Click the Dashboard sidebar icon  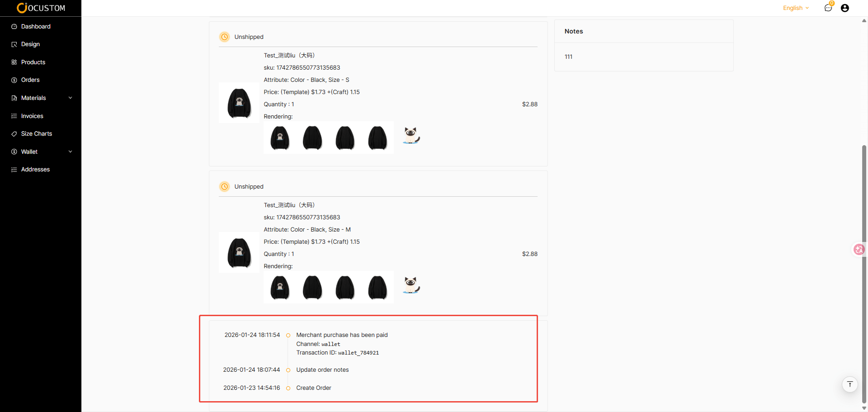pyautogui.click(x=14, y=27)
